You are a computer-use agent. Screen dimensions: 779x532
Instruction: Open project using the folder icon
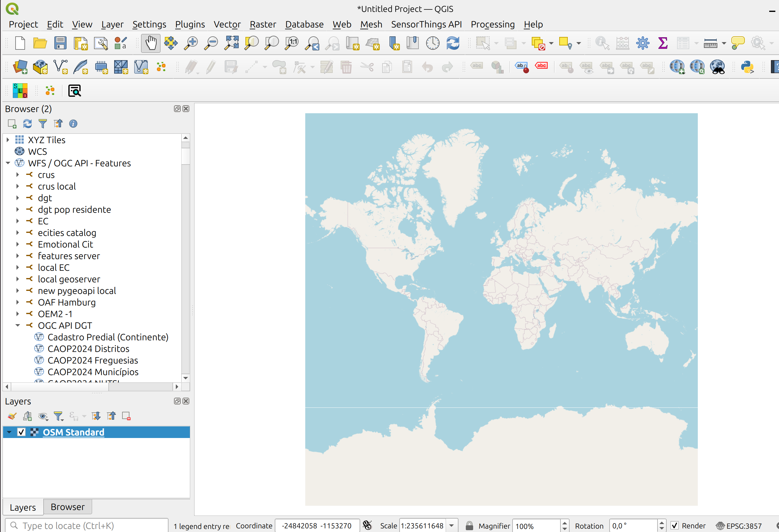[40, 43]
